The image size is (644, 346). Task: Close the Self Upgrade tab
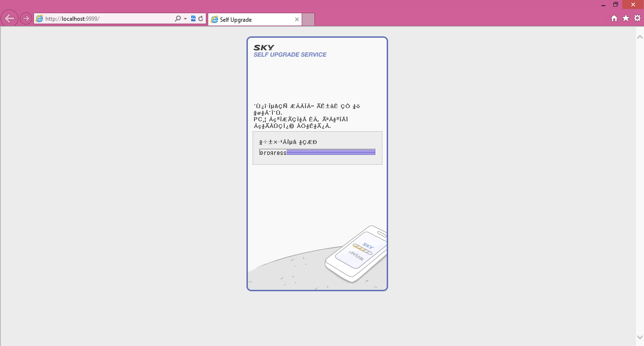click(297, 20)
